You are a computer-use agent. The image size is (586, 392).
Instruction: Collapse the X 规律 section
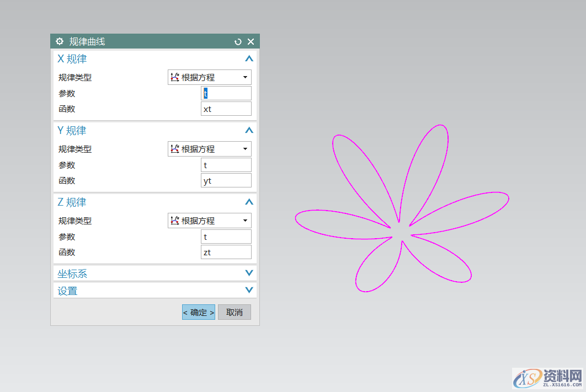(249, 58)
